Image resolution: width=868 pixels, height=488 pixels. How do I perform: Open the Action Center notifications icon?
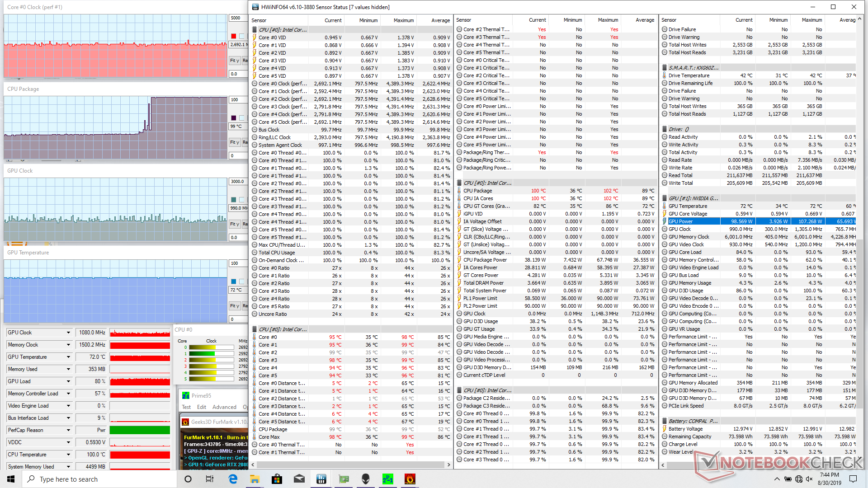pyautogui.click(x=853, y=479)
